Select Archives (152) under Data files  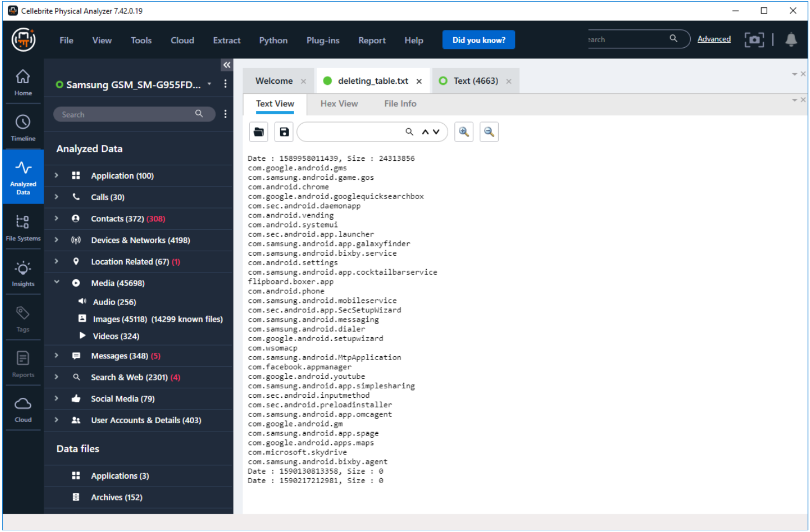[117, 497]
